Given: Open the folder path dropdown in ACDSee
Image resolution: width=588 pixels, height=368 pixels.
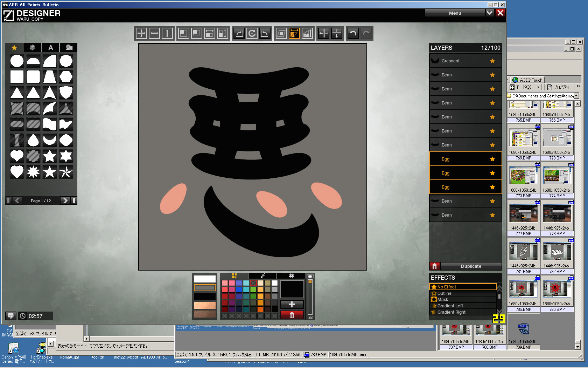Looking at the screenshot, I should click(x=576, y=96).
